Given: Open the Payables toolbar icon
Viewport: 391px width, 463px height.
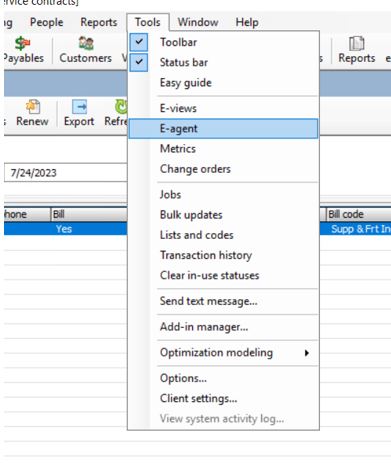Looking at the screenshot, I should [23, 50].
